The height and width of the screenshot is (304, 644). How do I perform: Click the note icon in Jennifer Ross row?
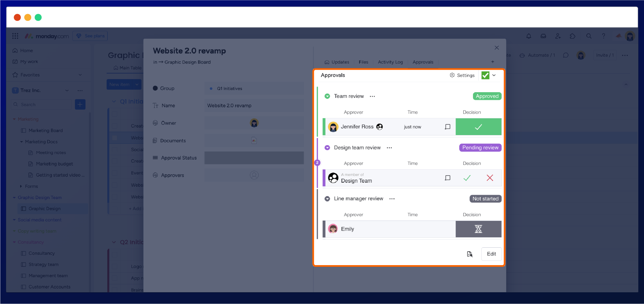coord(448,127)
